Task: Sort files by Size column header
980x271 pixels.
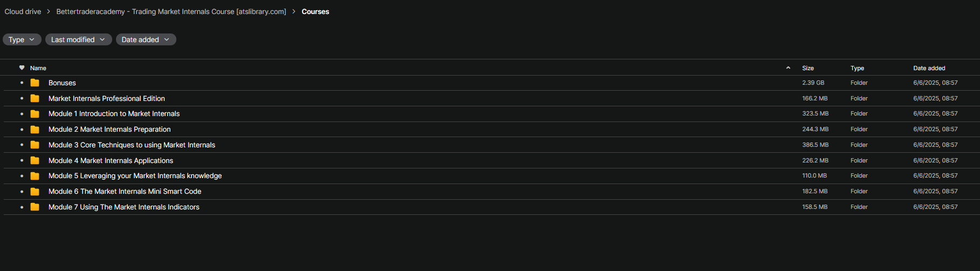Action: pyautogui.click(x=807, y=68)
